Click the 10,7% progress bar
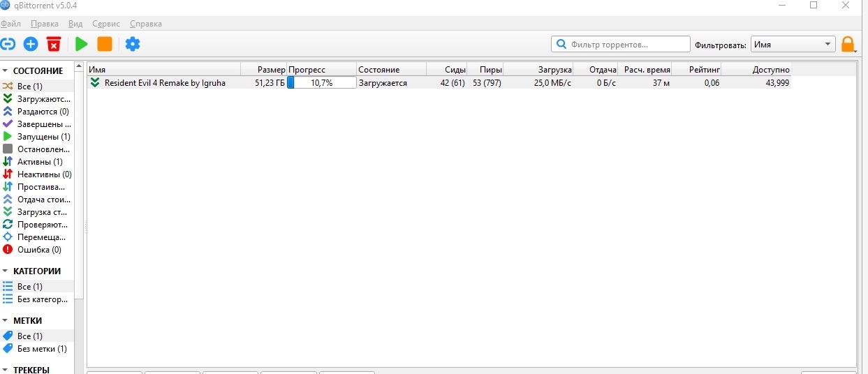This screenshot has height=374, width=868. tap(321, 83)
